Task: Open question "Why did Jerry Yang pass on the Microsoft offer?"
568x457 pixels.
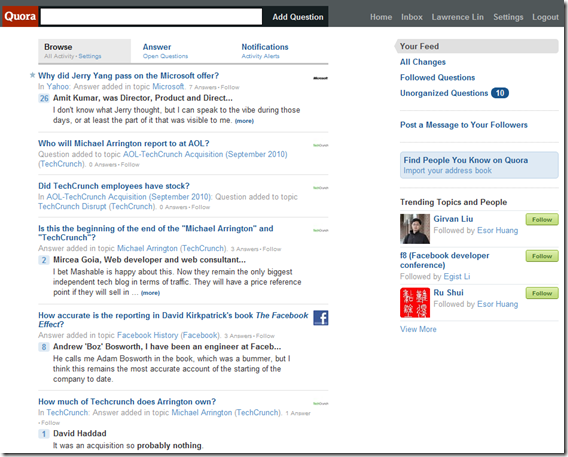Action: pos(129,76)
